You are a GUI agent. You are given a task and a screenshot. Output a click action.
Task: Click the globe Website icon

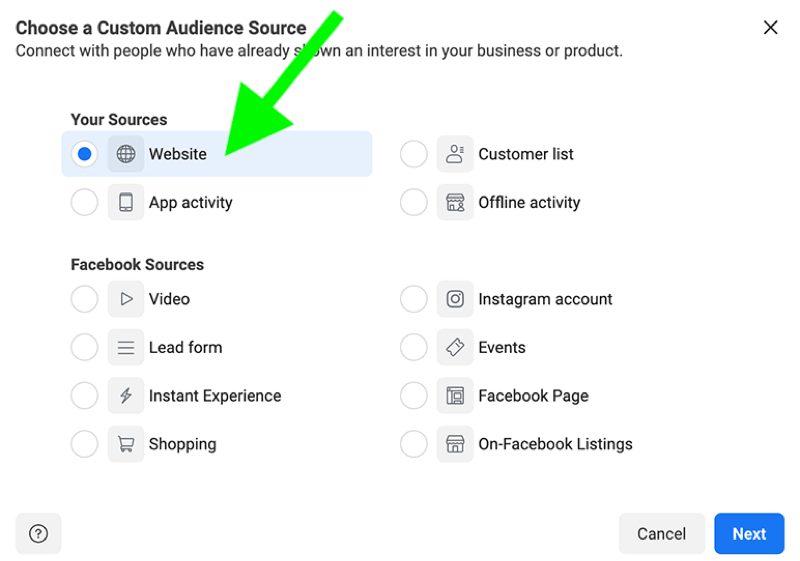tap(126, 154)
